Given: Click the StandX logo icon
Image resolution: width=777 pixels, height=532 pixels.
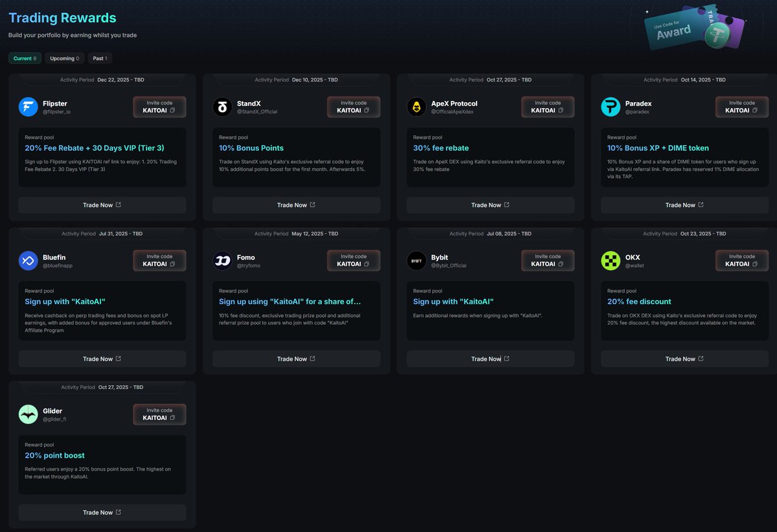Looking at the screenshot, I should (223, 107).
